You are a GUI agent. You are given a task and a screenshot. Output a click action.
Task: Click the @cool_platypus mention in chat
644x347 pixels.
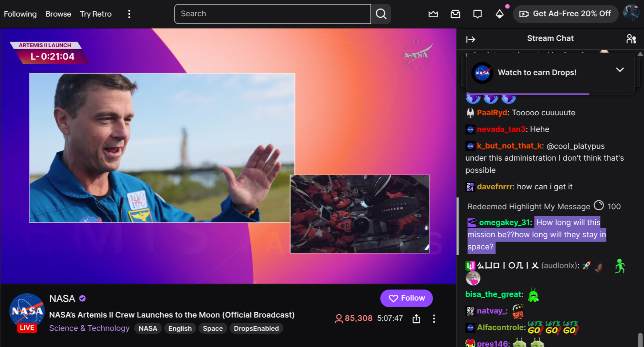click(576, 146)
